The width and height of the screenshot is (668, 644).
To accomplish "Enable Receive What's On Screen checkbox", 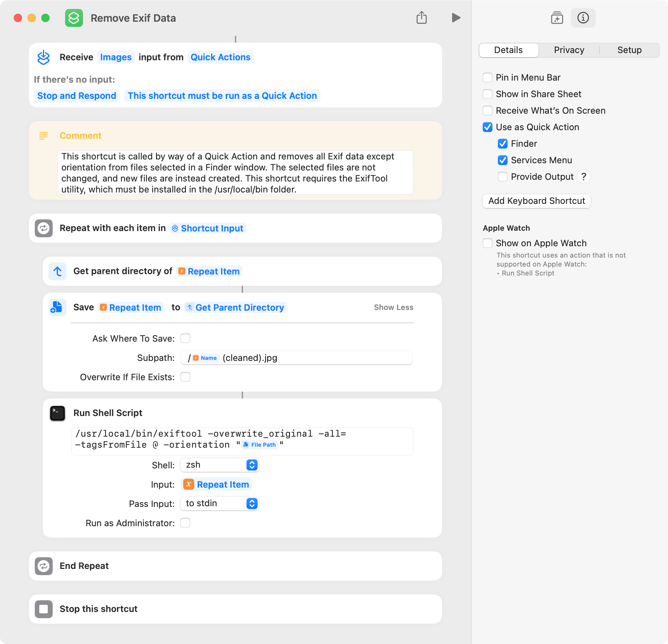I will [488, 111].
